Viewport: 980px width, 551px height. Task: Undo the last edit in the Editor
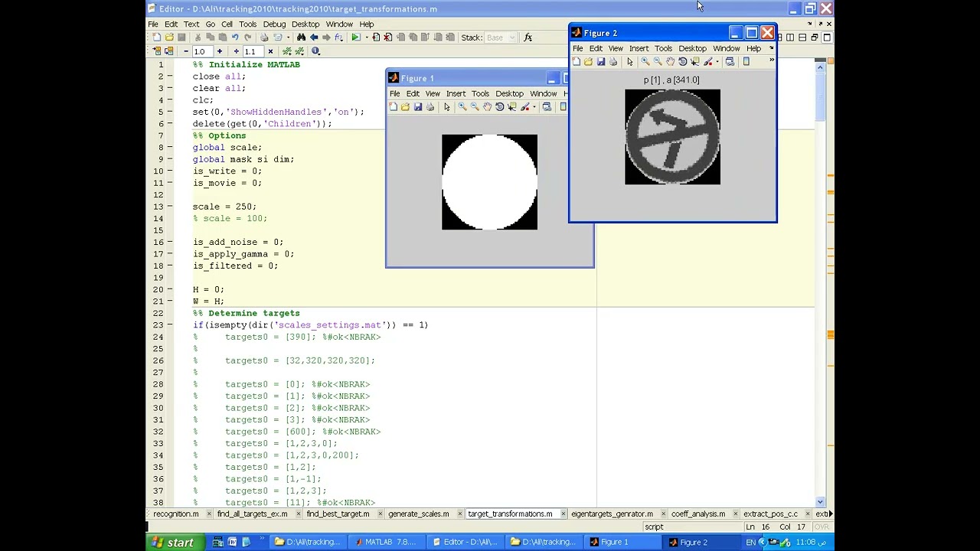[x=235, y=37]
